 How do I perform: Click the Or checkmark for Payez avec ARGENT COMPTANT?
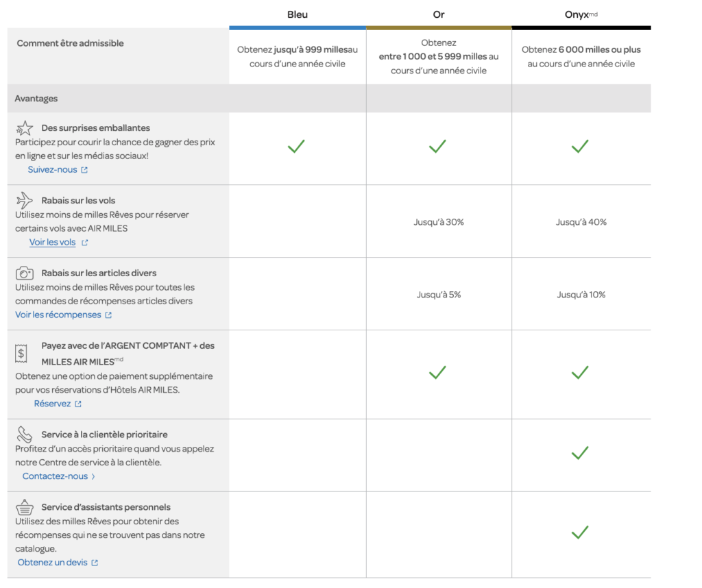click(437, 372)
